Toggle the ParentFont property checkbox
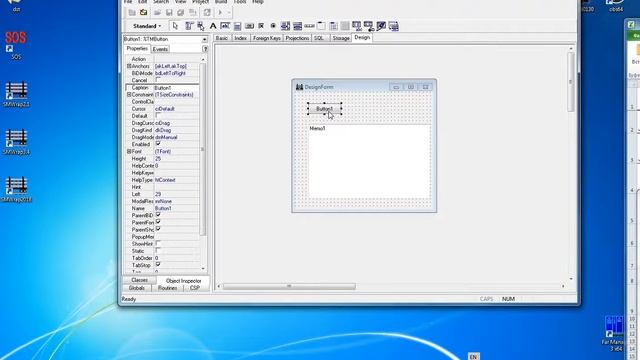Image resolution: width=640 pixels, height=360 pixels. coord(158,222)
